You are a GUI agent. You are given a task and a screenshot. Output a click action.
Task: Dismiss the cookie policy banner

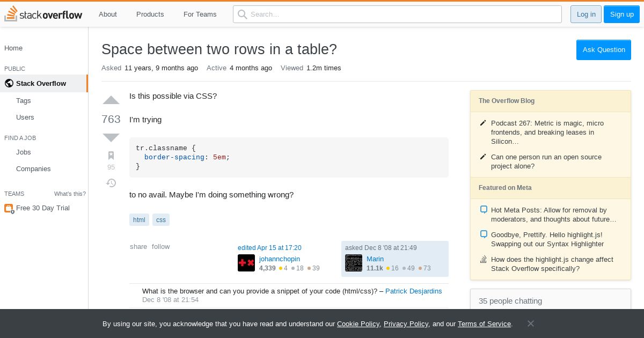[x=530, y=324]
